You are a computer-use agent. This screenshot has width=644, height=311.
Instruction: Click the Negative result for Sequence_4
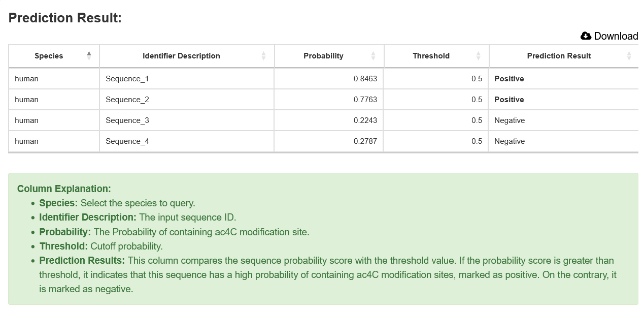[510, 141]
